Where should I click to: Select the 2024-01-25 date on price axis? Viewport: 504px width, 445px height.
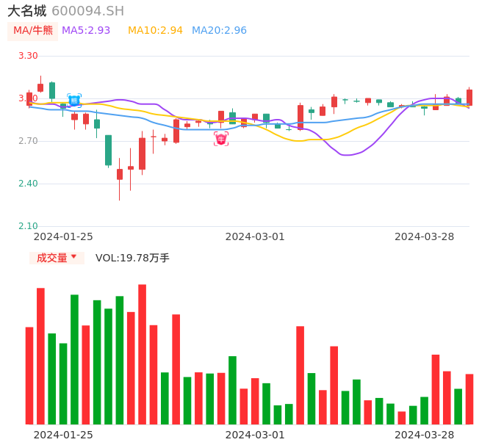[63, 236]
